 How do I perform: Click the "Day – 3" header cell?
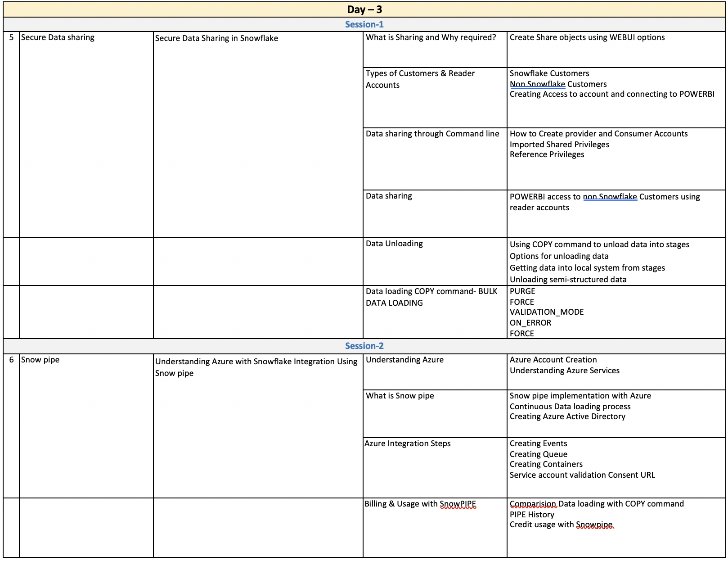(x=364, y=9)
